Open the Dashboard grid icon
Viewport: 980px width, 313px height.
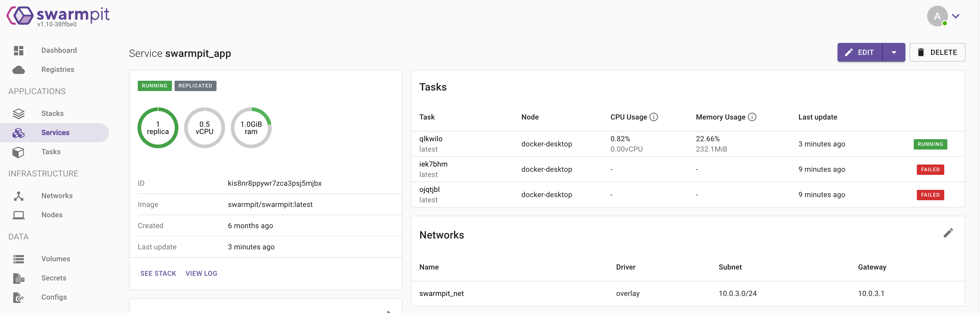(18, 50)
